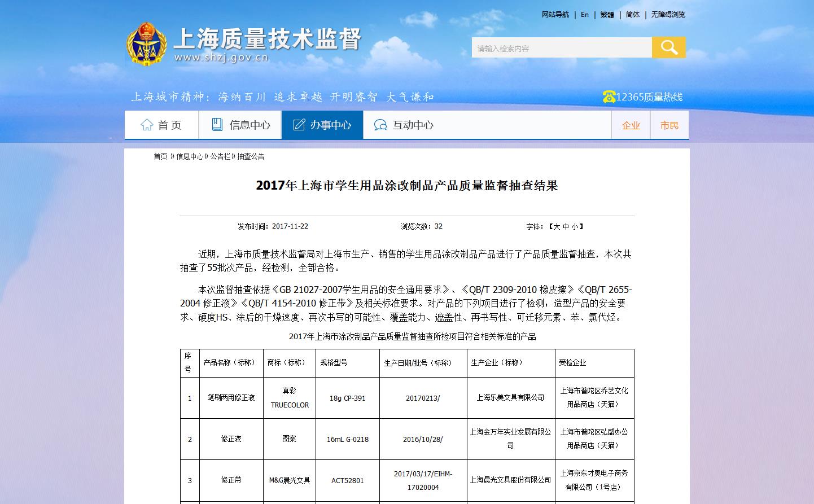Go to 公告栏 in the breadcrumb

220,156
